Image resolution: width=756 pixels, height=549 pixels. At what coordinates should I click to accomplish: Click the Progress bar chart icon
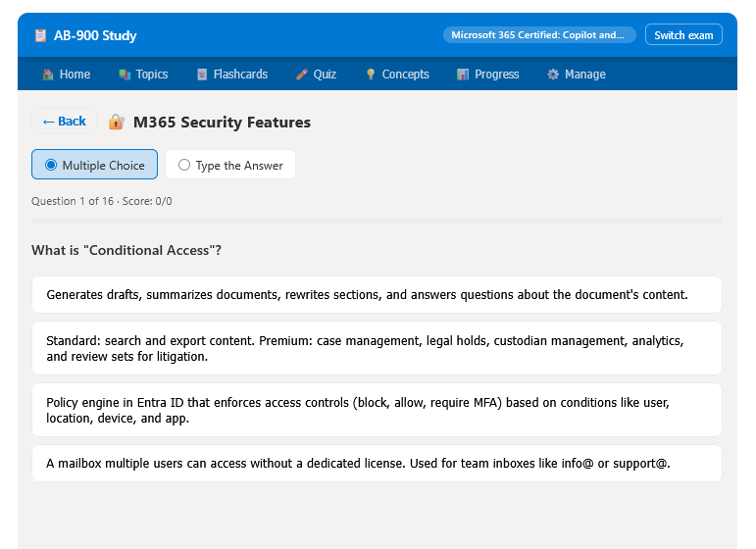[x=463, y=75]
